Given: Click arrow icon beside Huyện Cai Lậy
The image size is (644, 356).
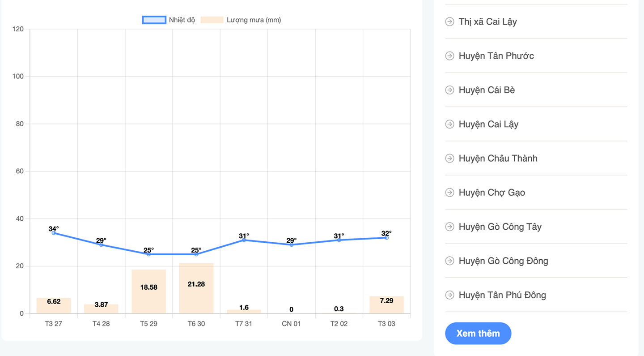Looking at the screenshot, I should (449, 124).
